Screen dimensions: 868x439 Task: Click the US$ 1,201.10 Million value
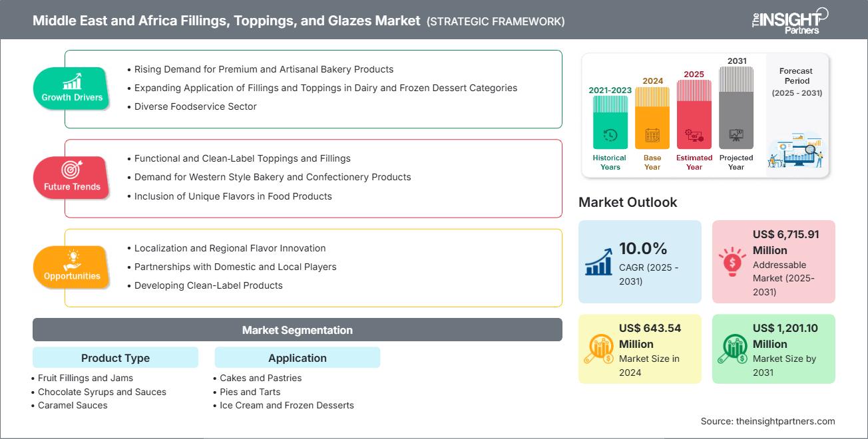[x=785, y=336]
